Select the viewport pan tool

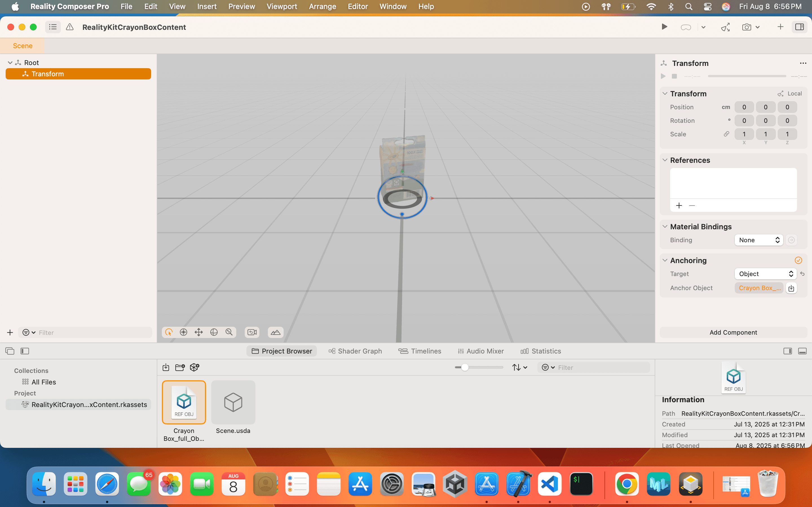pyautogui.click(x=199, y=332)
